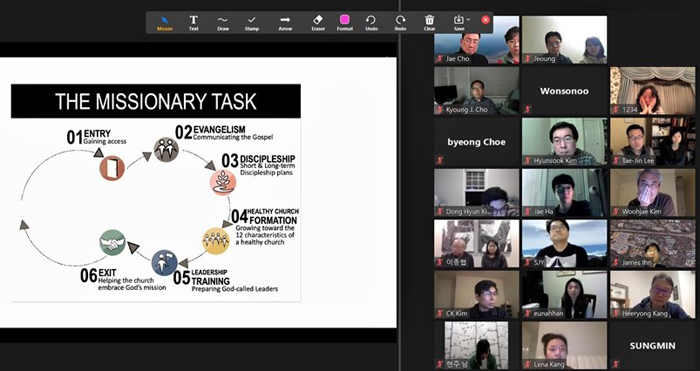Viewport: 700px width, 371px height.
Task: Undo the last annotation
Action: 371,23
